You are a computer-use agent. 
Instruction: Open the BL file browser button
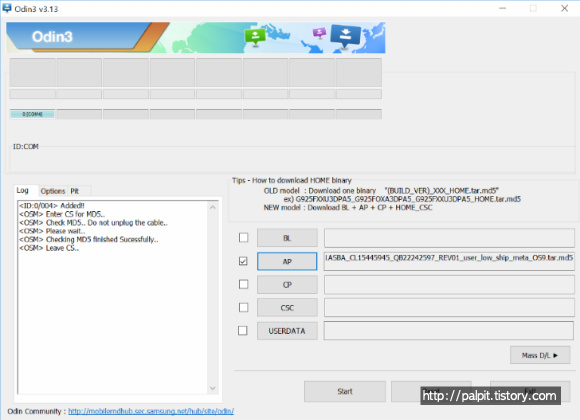coord(287,238)
